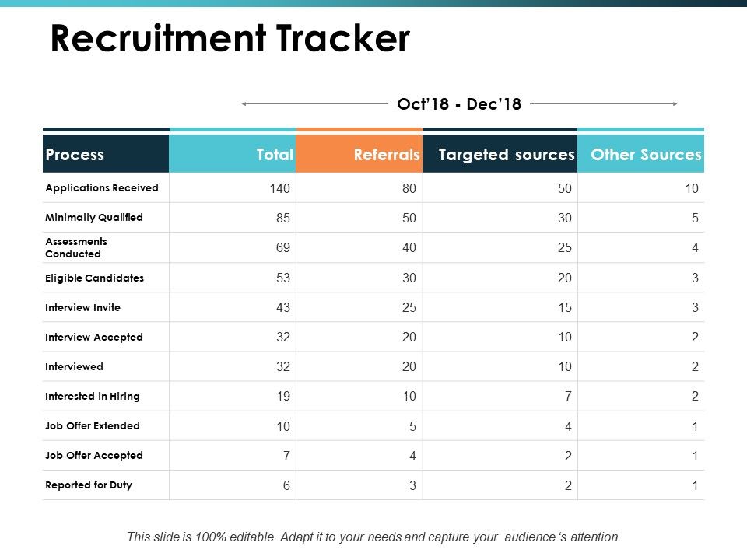The height and width of the screenshot is (560, 747).
Task: Click Minimally Qualified other sources value 5
Action: point(695,218)
